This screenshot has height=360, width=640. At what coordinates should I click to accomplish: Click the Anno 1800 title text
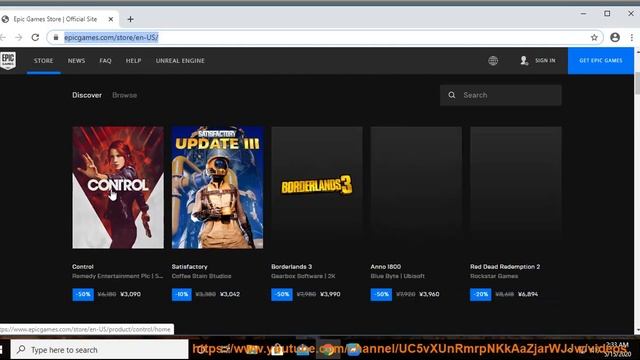coord(386,267)
